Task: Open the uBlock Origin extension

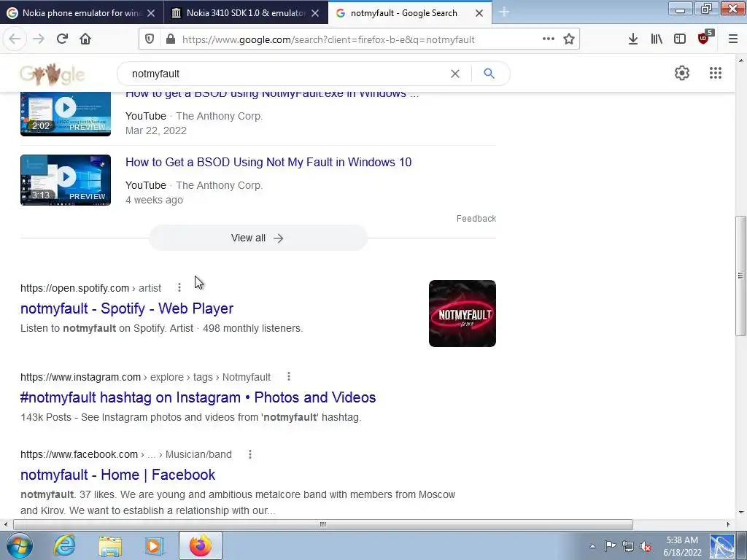Action: (x=704, y=38)
